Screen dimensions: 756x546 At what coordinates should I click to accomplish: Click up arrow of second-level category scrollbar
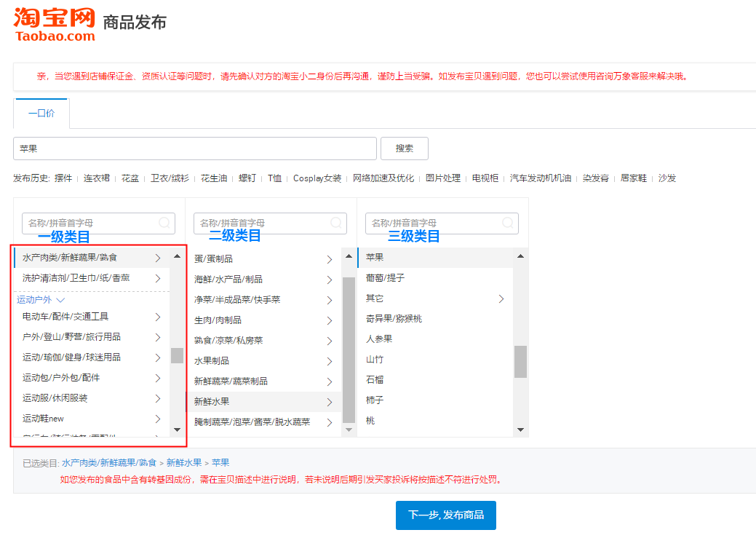tap(349, 256)
